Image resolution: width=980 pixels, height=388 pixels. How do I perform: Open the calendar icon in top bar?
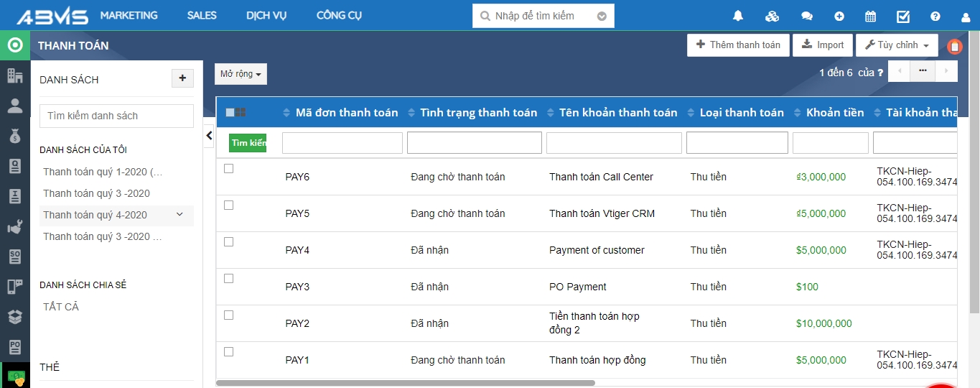[870, 16]
